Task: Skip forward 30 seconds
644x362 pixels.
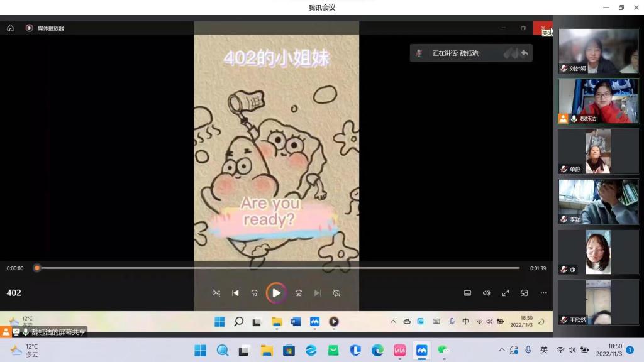Action: (299, 293)
